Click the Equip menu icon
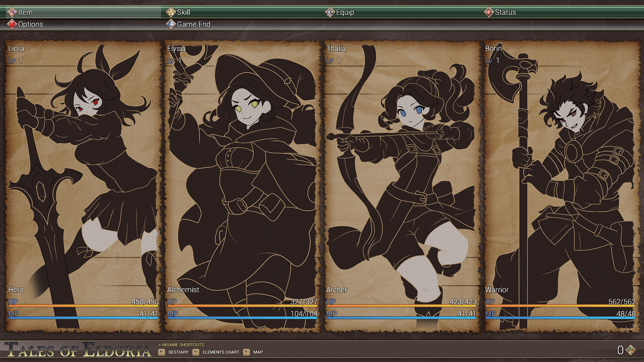 tap(330, 12)
